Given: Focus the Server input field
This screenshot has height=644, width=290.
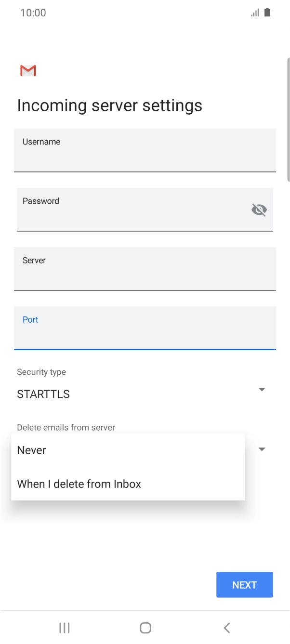Looking at the screenshot, I should (145, 269).
